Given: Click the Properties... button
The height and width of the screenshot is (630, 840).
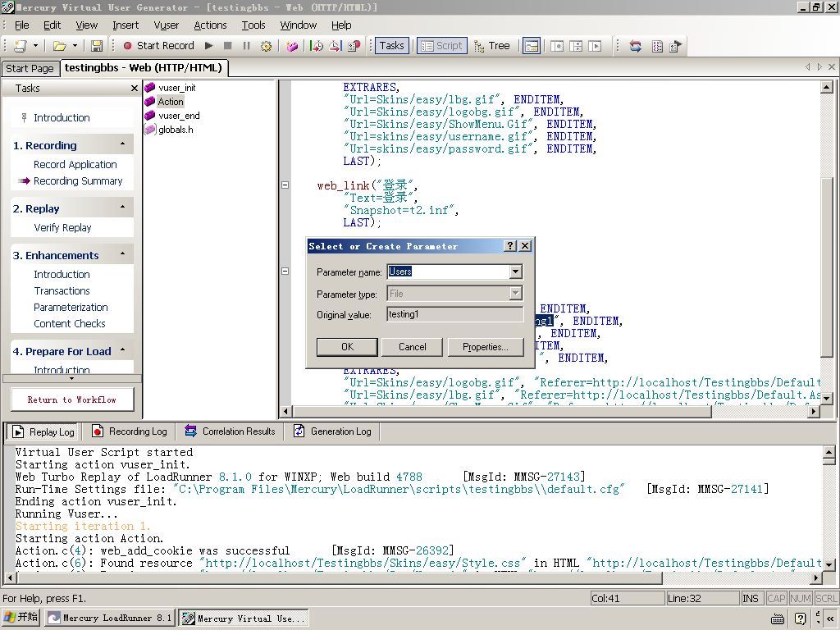Looking at the screenshot, I should tap(485, 347).
